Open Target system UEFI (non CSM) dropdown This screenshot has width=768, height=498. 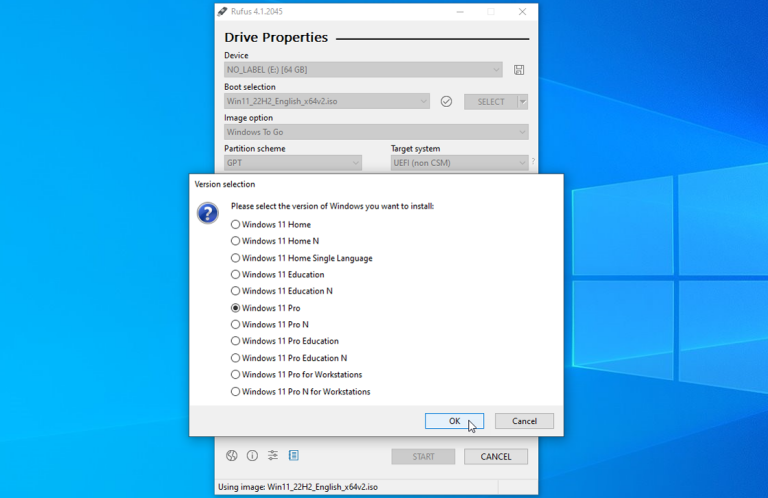pos(459,163)
